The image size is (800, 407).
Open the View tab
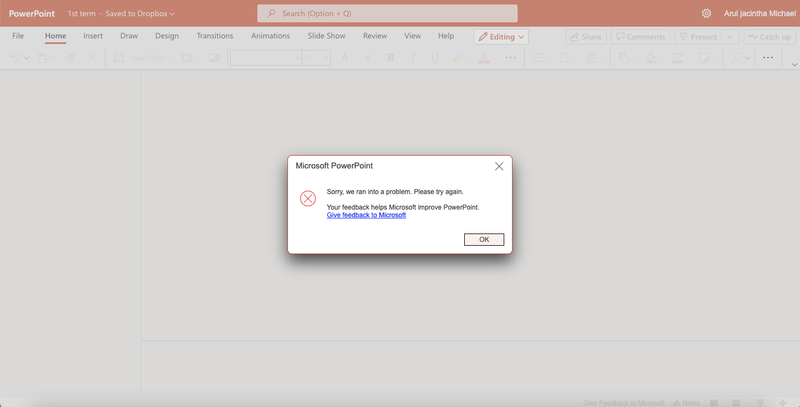tap(412, 36)
